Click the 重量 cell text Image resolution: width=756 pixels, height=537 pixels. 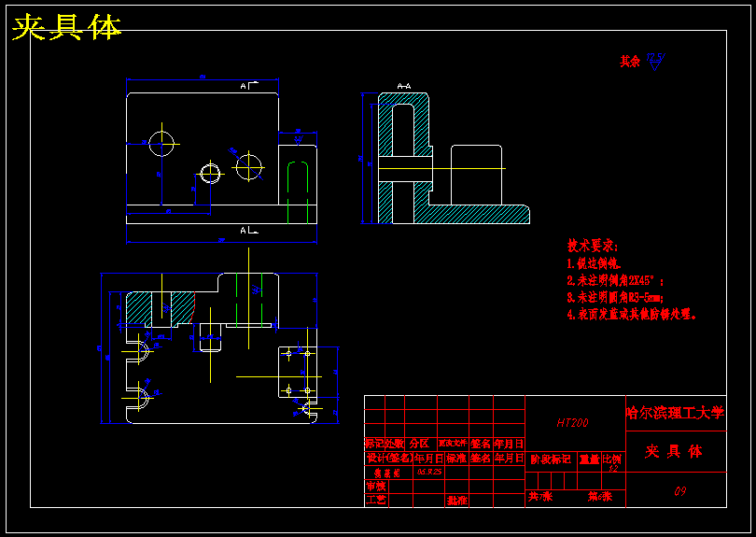589,459
